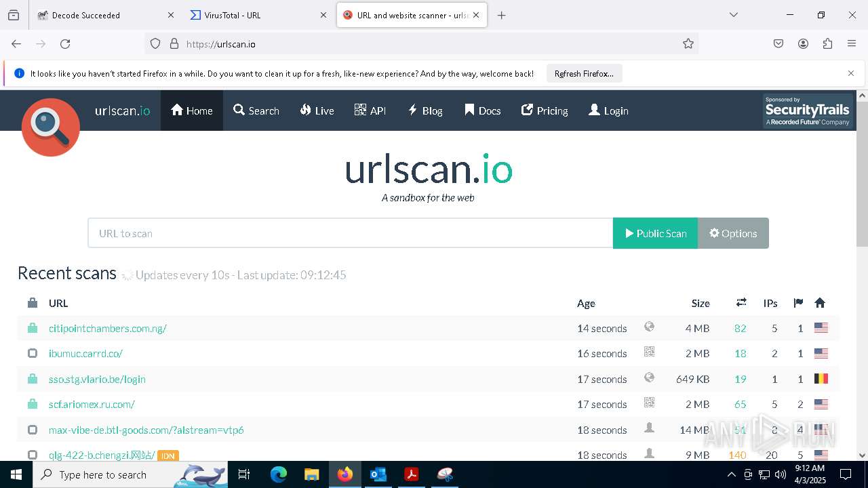Screen dimensions: 868x488
Task: Expand the scan Options panel
Action: (x=733, y=233)
